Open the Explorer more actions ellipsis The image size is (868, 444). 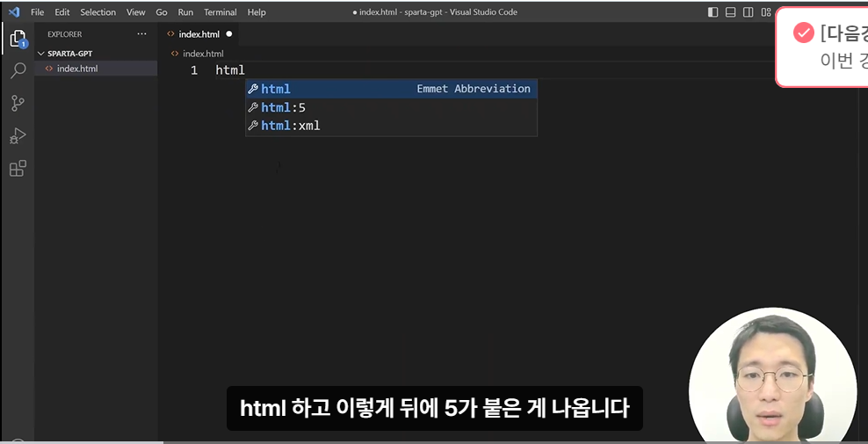point(142,33)
